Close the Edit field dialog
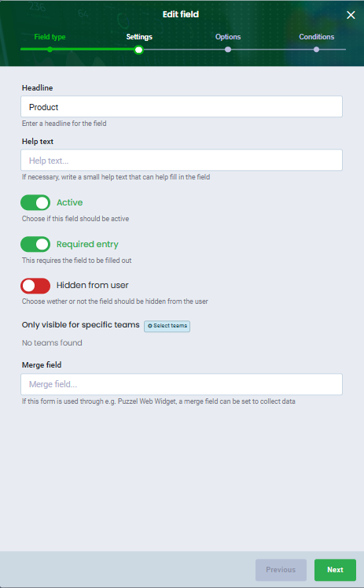364x588 pixels. pos(351,15)
